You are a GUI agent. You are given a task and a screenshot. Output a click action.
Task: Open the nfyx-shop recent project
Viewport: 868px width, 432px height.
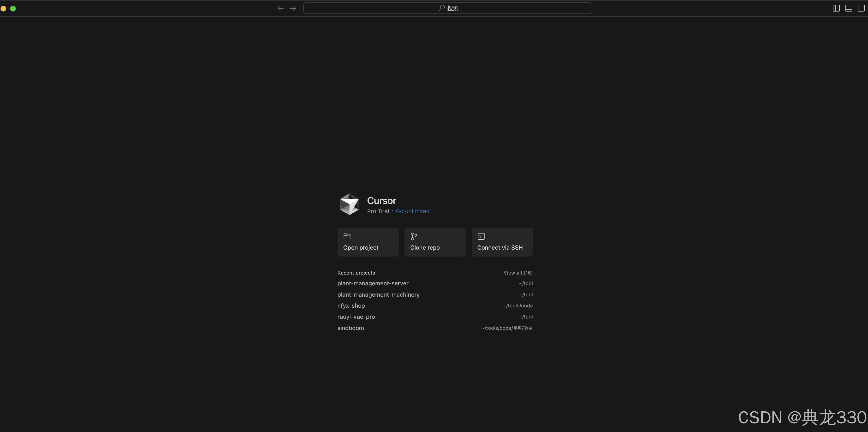pos(435,306)
